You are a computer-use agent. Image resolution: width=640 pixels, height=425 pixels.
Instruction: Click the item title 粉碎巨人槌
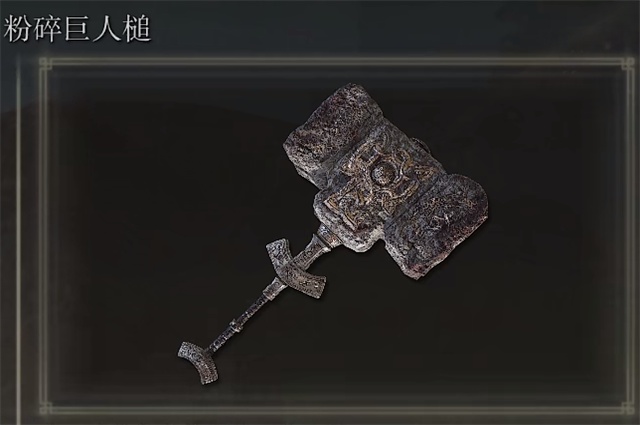coord(78,29)
